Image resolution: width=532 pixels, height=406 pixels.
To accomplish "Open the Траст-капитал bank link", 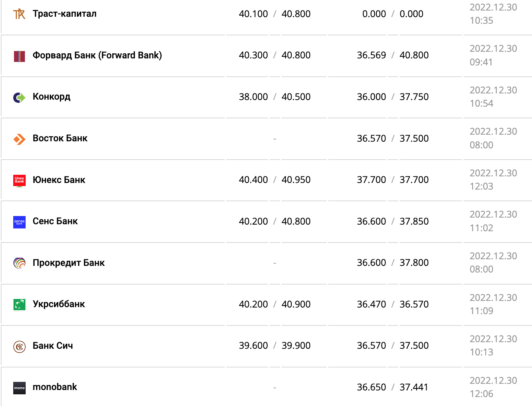I will 65,14.
